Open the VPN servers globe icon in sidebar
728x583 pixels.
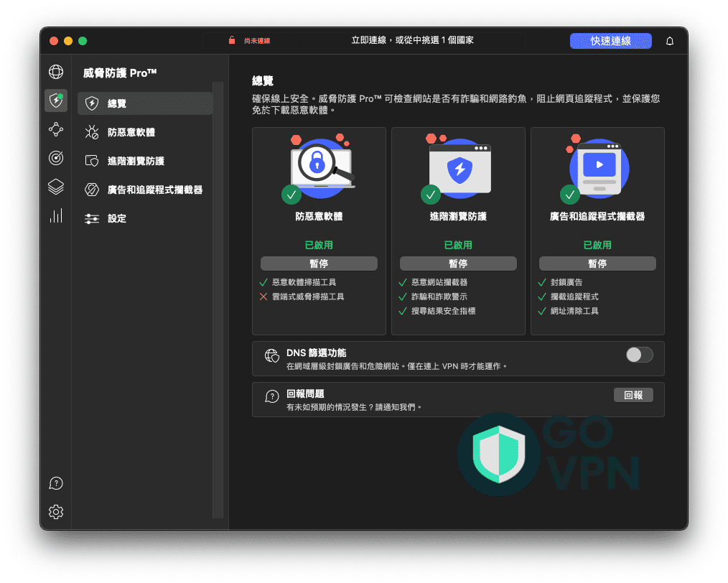coord(56,72)
